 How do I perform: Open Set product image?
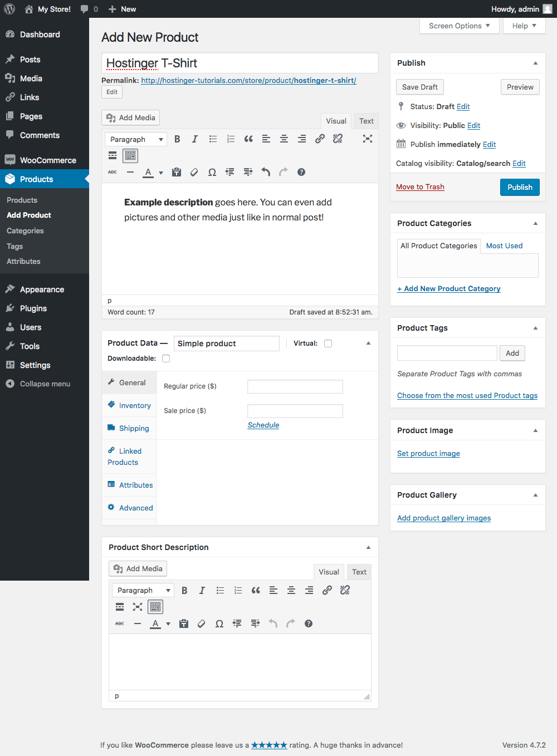click(x=428, y=453)
